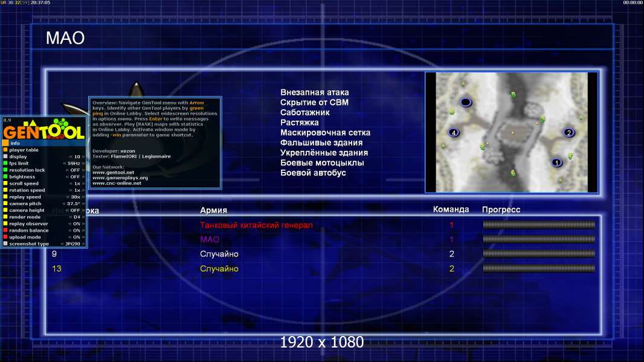Click gray square beside display
Viewport: 644px width, 362px height.
[5, 157]
